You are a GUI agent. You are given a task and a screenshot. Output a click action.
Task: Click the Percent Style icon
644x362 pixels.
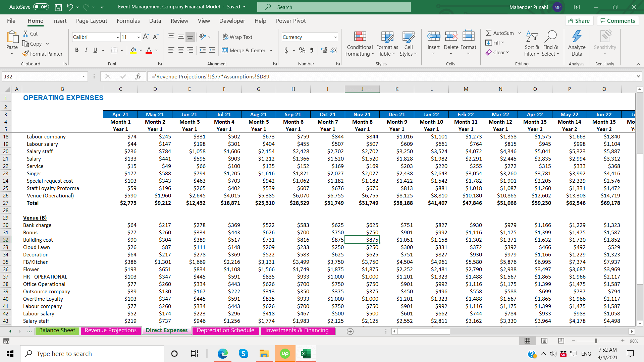(302, 50)
